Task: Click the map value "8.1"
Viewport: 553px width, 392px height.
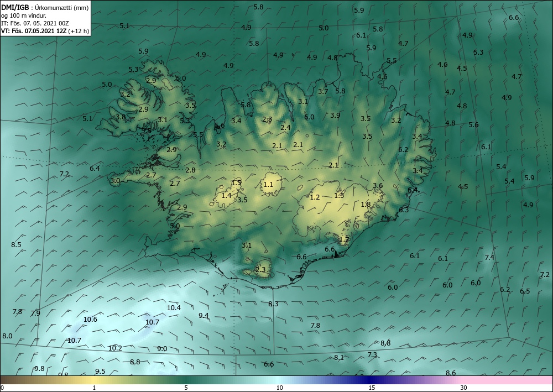Action: coord(339,358)
